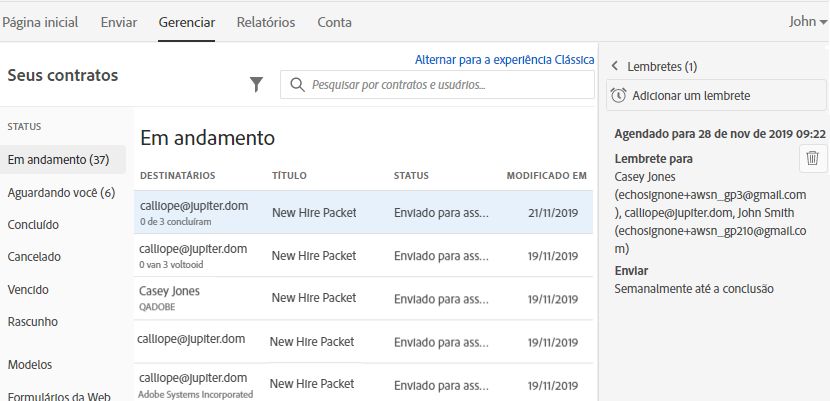This screenshot has height=401, width=830.
Task: Go to the Conta tab
Action: (335, 22)
